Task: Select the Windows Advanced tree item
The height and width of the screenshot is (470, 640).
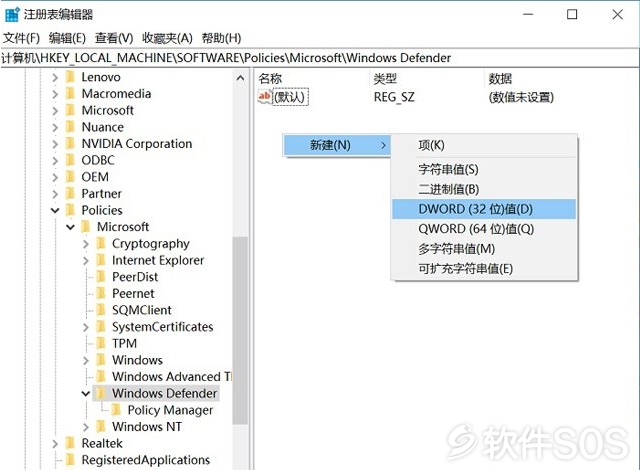Action: point(171,377)
